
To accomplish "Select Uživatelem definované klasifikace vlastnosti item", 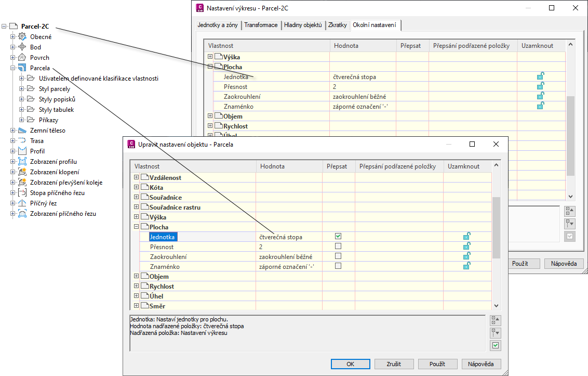I will pyautogui.click(x=99, y=79).
